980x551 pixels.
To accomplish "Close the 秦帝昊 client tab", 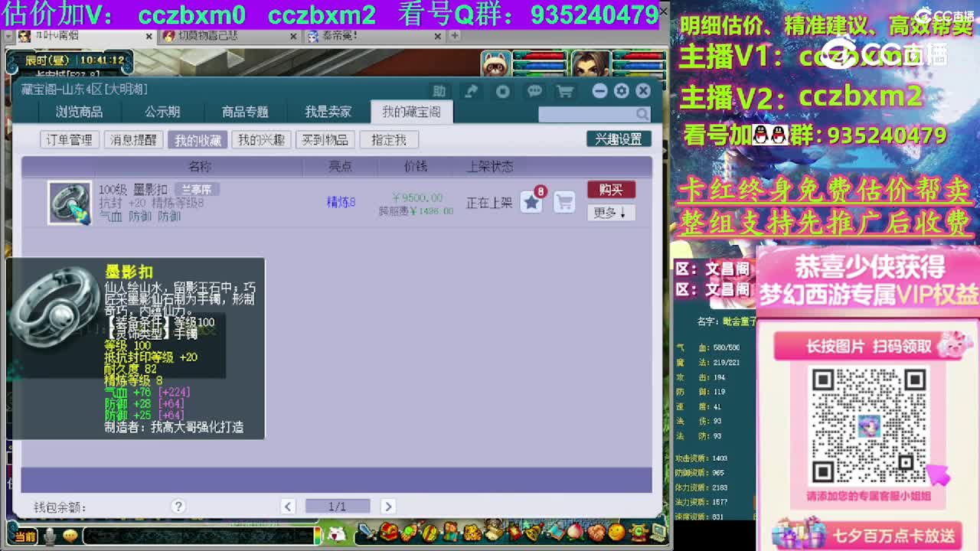I will [x=438, y=36].
